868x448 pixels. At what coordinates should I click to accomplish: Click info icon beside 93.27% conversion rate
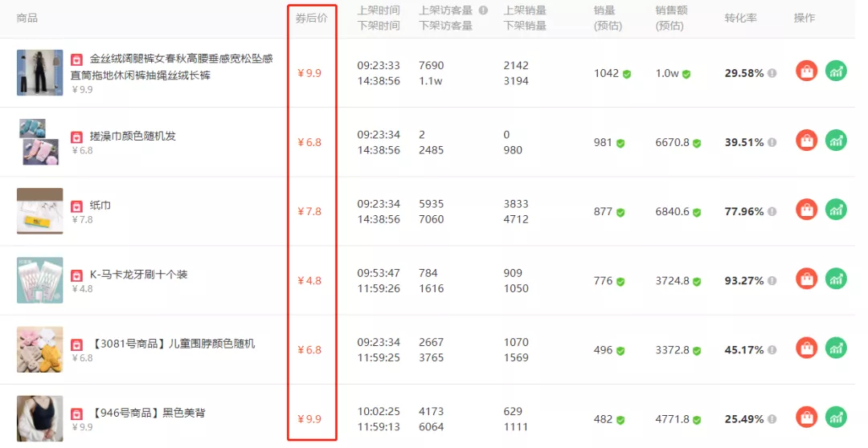pos(772,281)
